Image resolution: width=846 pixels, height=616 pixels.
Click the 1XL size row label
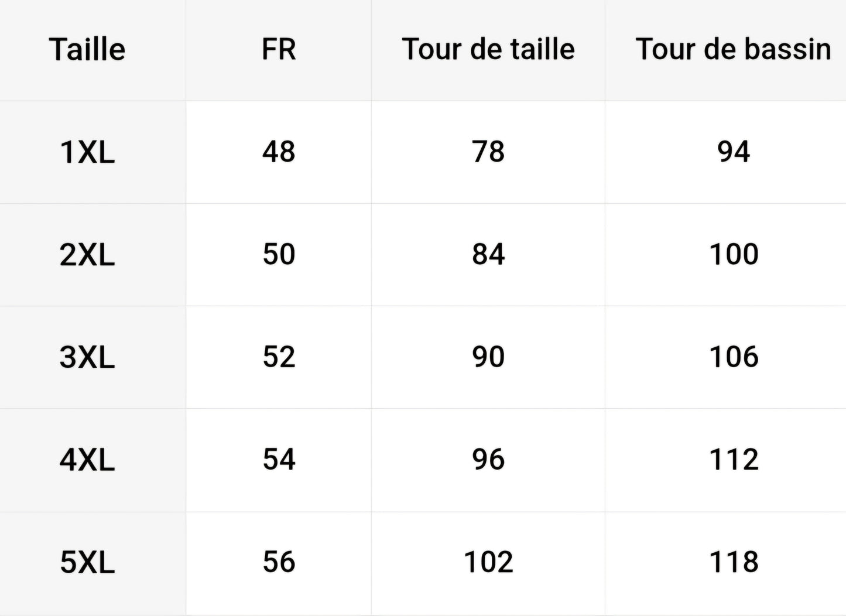click(87, 152)
